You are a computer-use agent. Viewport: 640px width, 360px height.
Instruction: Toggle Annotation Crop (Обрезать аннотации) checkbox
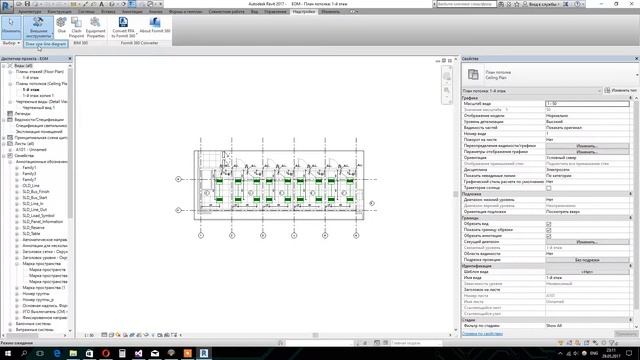[x=549, y=236]
